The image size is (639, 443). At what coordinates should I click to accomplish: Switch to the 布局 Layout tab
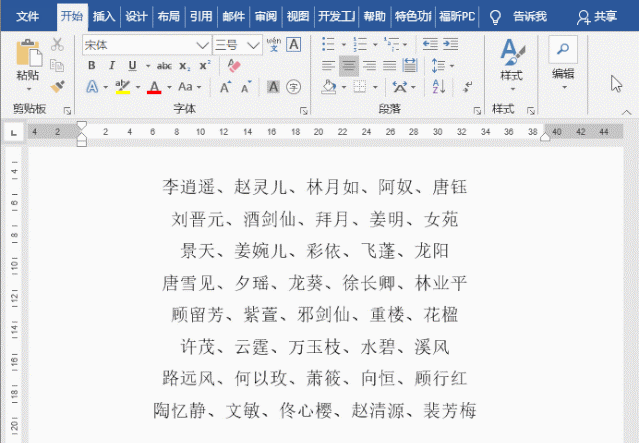(168, 16)
